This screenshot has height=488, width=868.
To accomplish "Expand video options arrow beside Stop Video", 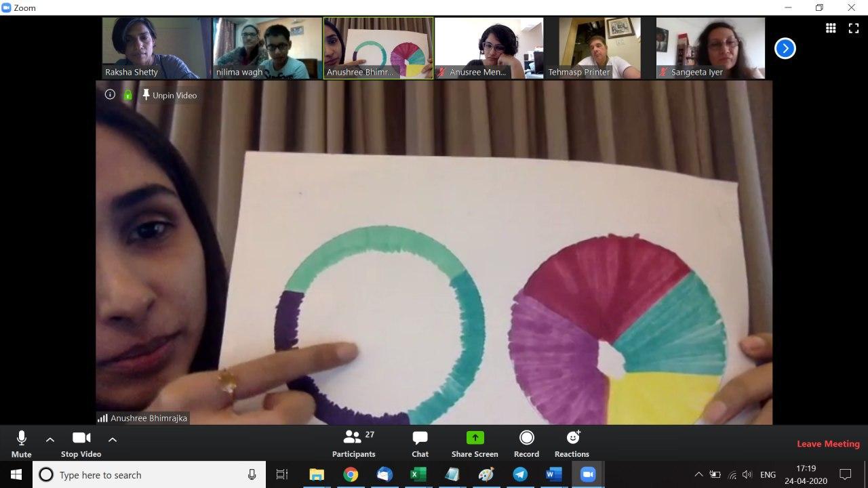I will 113,439.
